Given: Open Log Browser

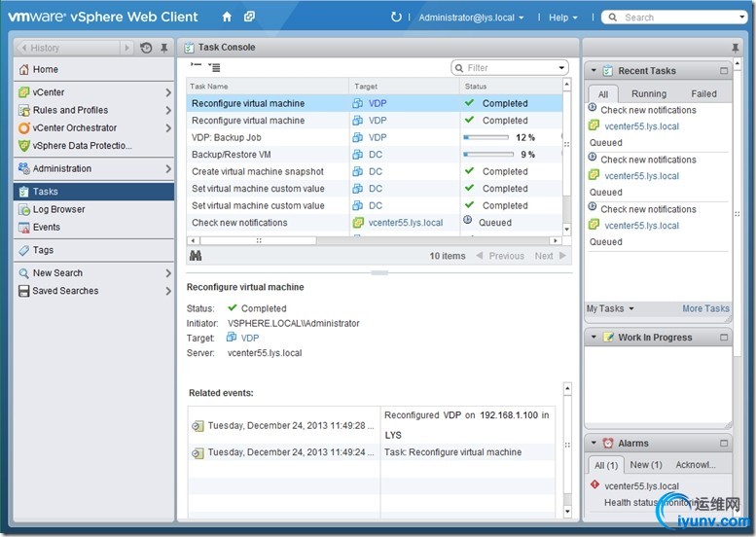Looking at the screenshot, I should (93, 209).
